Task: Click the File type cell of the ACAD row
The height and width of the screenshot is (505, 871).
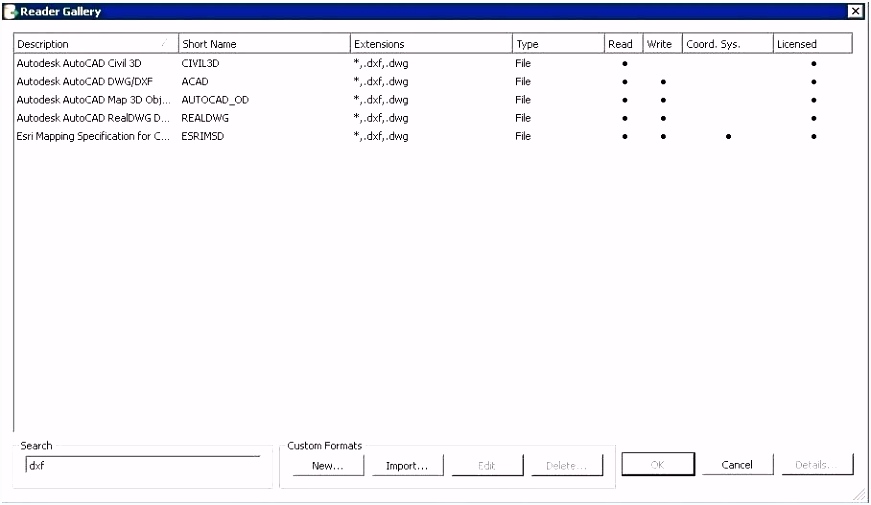Action: tap(523, 82)
